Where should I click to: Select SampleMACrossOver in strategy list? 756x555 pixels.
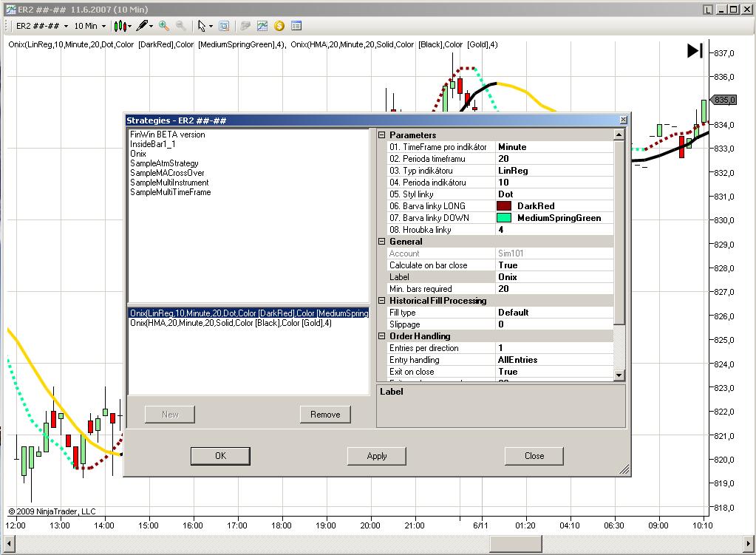pyautogui.click(x=167, y=173)
